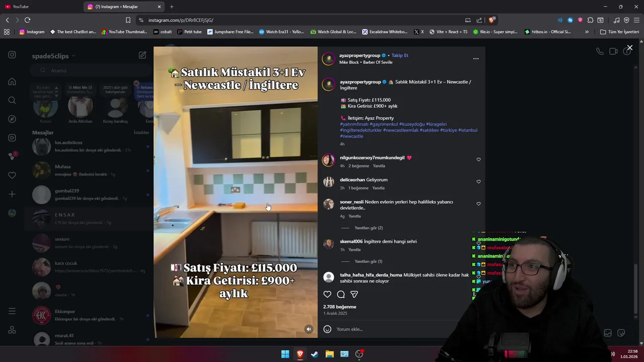Reload the page
The image size is (644, 362).
[x=27, y=20]
